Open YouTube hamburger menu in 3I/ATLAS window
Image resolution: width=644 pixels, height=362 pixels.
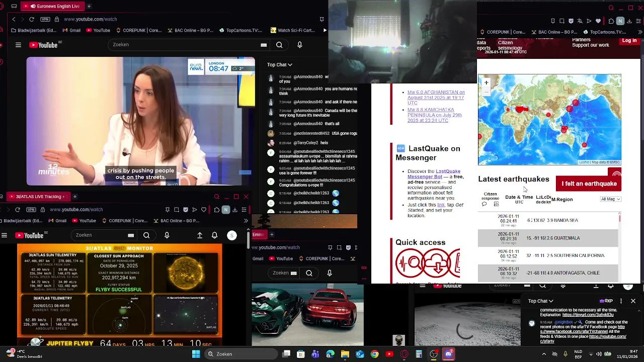pyautogui.click(x=4, y=235)
